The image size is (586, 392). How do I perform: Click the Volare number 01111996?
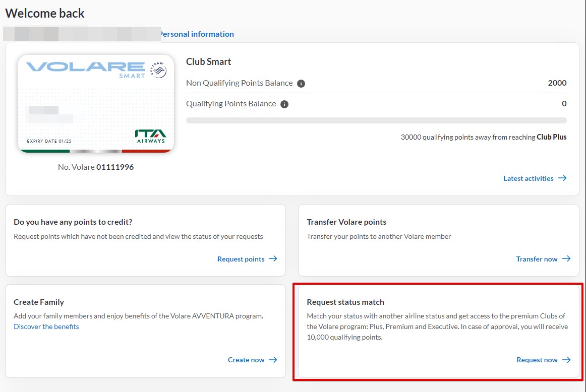(115, 167)
